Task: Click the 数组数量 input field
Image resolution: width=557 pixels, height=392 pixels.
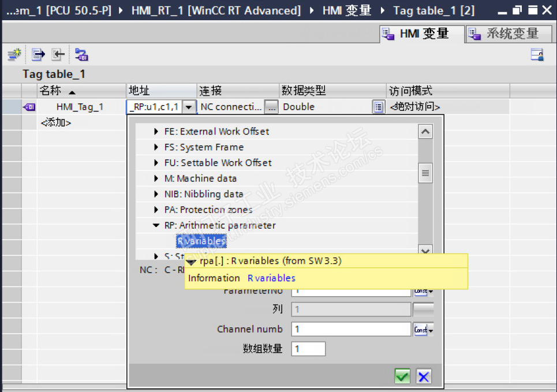Action: tap(308, 349)
